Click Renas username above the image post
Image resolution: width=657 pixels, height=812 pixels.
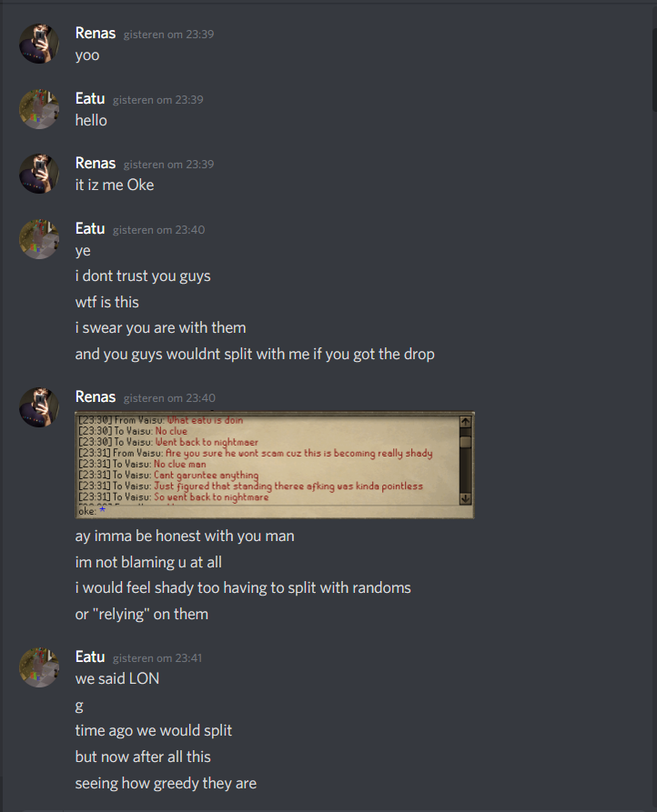[x=96, y=396]
